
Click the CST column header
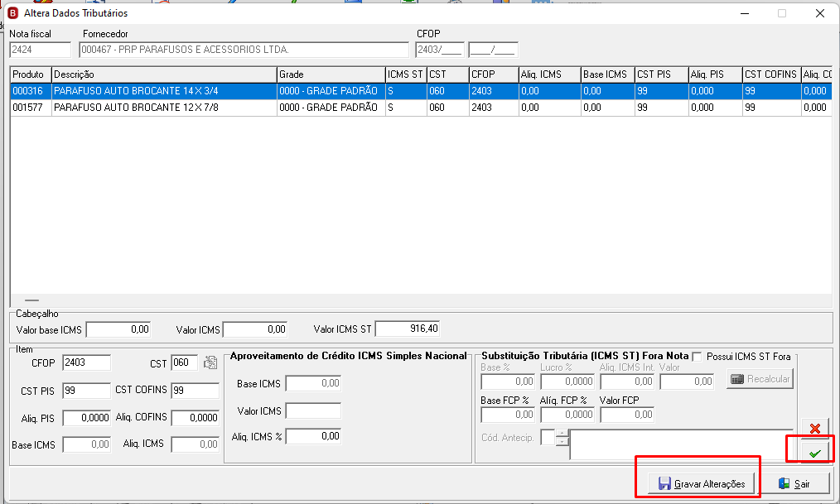click(x=448, y=74)
